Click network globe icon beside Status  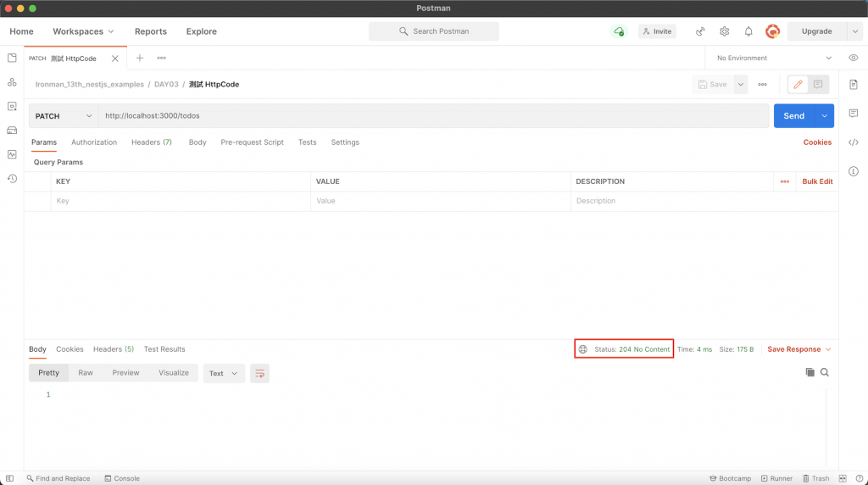[583, 349]
